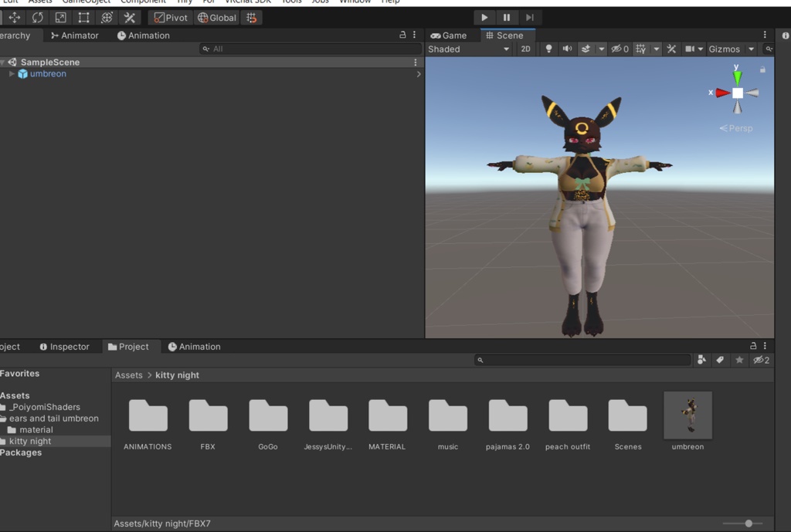Click the scene effects icon

click(586, 49)
